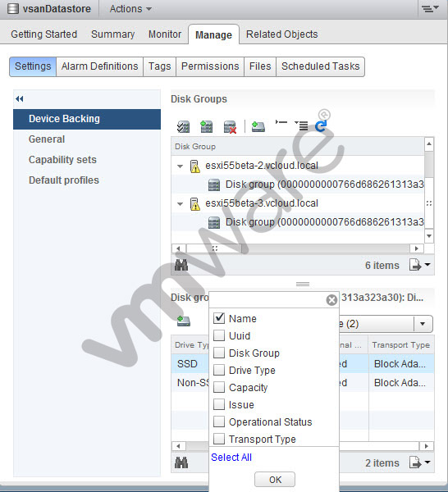Viewport: 448px width, 492px height.
Task: Click the disk group icon under esxi55beta-3
Action: (x=214, y=222)
